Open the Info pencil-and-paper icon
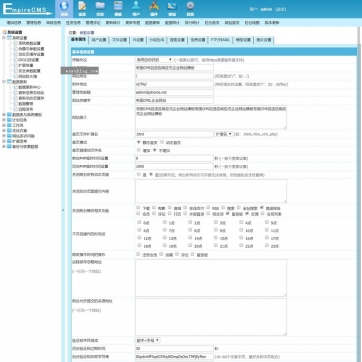 pos(82,6)
